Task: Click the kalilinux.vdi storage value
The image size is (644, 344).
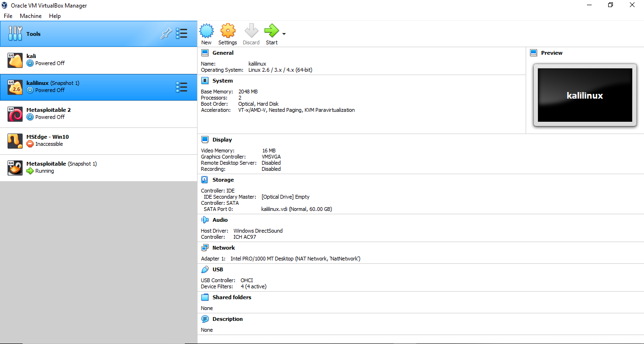Action: pyautogui.click(x=297, y=209)
